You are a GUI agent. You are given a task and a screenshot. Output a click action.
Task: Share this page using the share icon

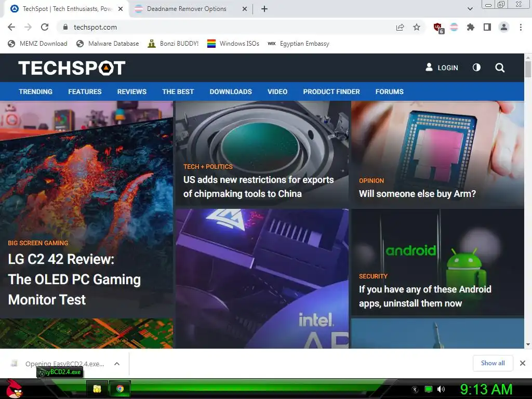pos(400,27)
